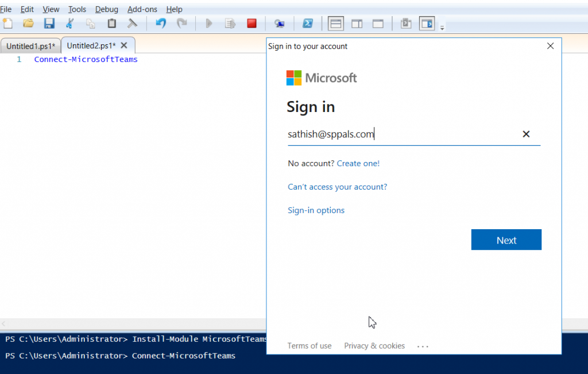Open the Debug menu
588x374 pixels.
(106, 9)
